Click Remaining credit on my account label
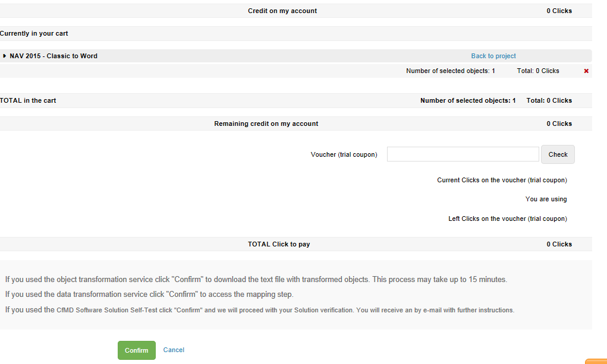The width and height of the screenshot is (607, 364). 266,124
